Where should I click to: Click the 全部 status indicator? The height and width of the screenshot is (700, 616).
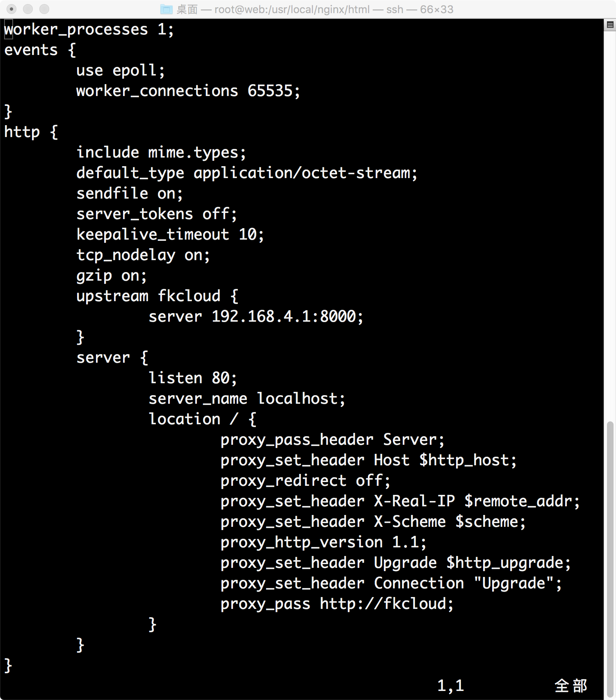571,684
